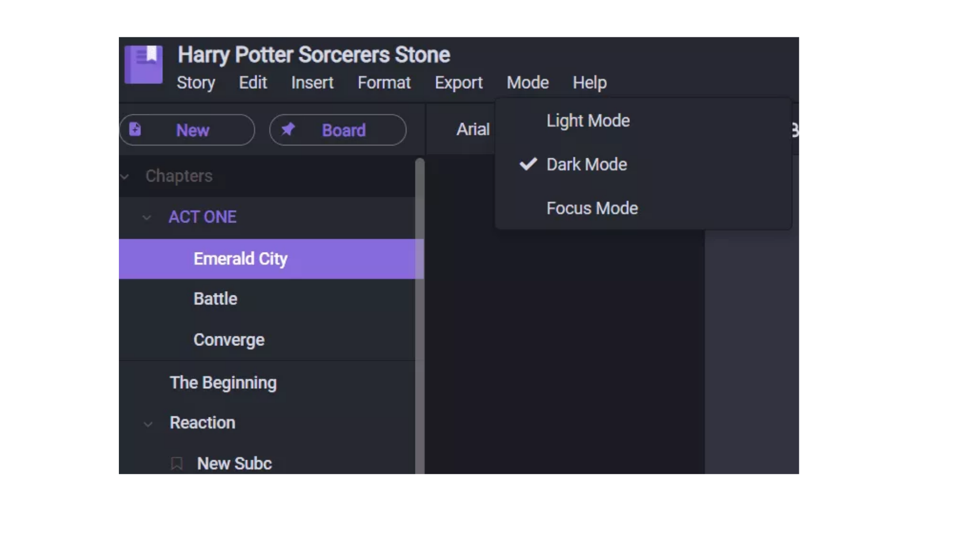Open the Help menu

(x=590, y=83)
